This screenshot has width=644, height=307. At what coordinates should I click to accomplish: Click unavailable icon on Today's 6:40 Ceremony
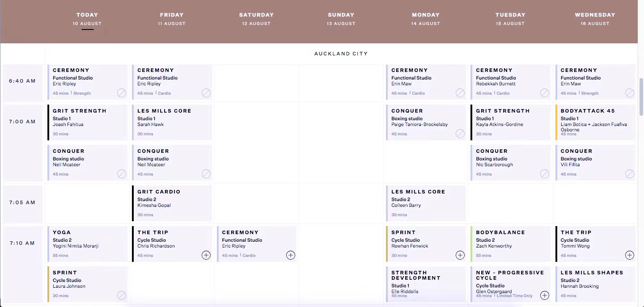(122, 93)
